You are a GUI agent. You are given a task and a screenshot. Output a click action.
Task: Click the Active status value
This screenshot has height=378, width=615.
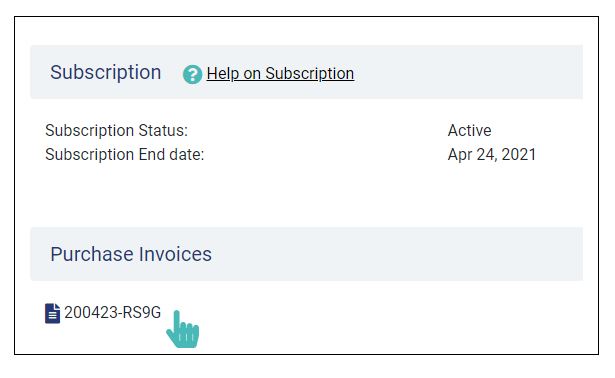point(469,131)
